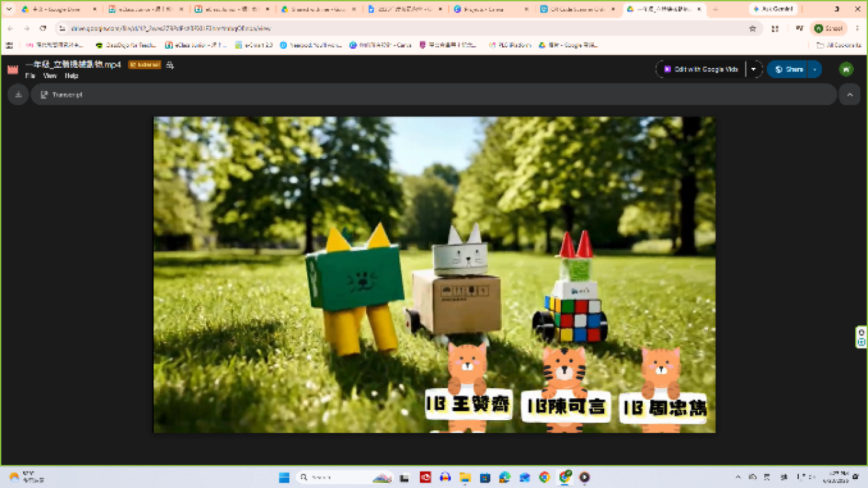Click the drive.google.com address bar
This screenshot has width=868, height=488.
coord(407,29)
